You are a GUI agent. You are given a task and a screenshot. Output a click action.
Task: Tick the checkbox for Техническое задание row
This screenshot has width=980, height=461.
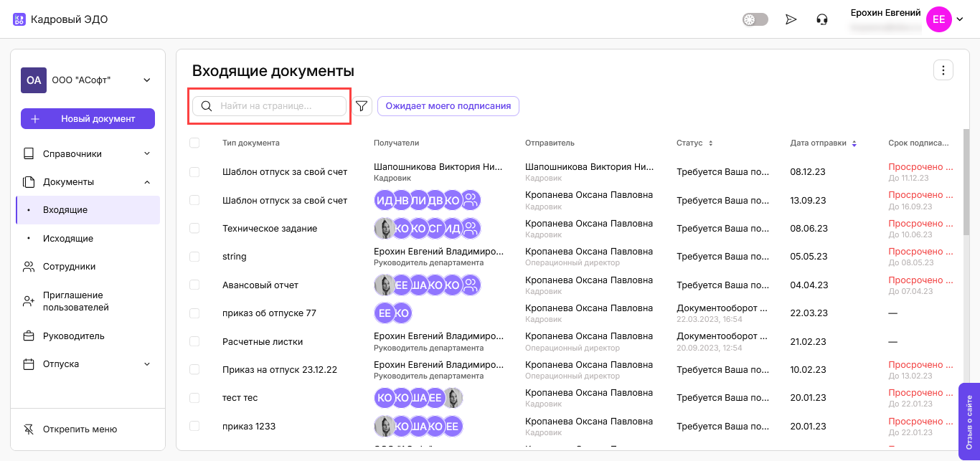click(194, 228)
